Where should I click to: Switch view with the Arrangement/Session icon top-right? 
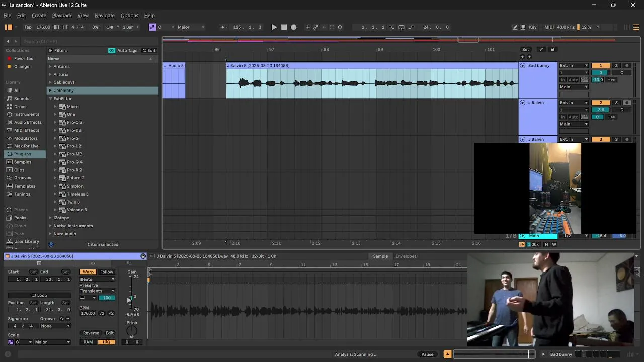(636, 27)
